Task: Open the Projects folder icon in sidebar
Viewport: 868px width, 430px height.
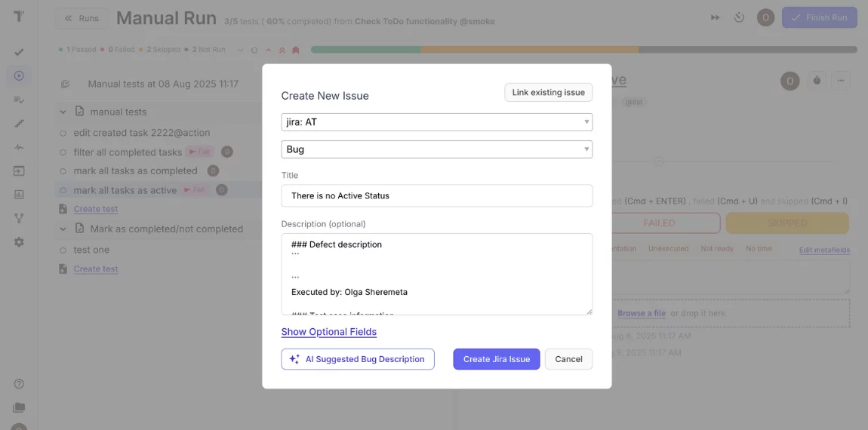Action: point(19,407)
